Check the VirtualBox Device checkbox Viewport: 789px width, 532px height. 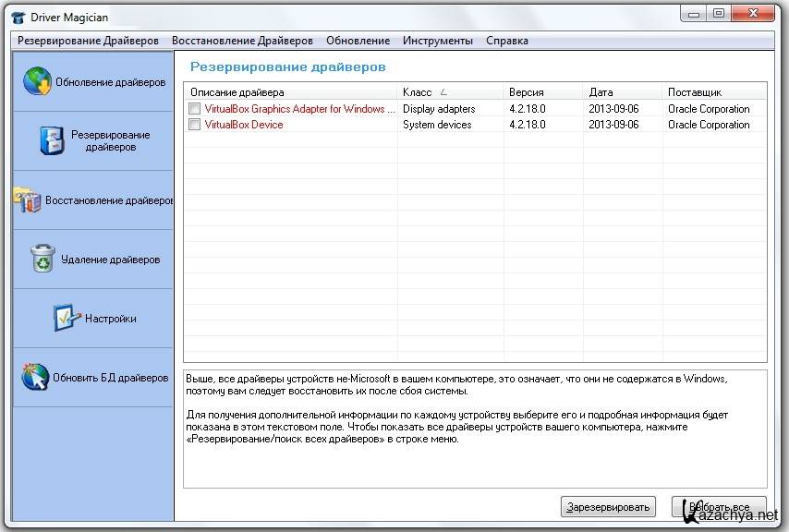[x=194, y=125]
